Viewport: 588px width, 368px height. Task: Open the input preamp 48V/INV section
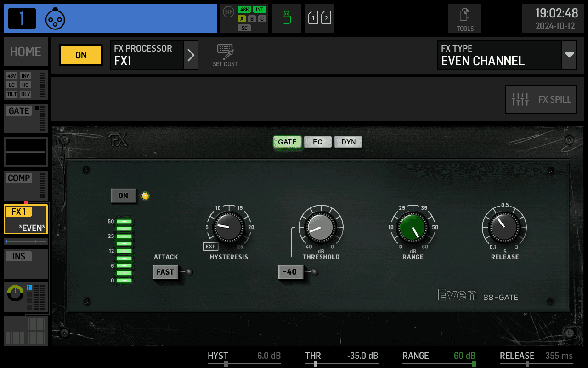coord(26,85)
